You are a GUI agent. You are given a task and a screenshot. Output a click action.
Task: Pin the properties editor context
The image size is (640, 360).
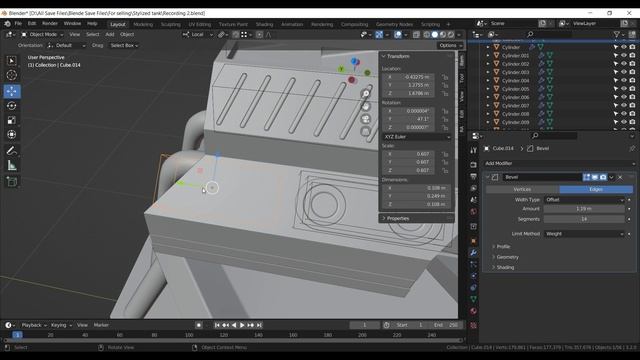(x=632, y=149)
